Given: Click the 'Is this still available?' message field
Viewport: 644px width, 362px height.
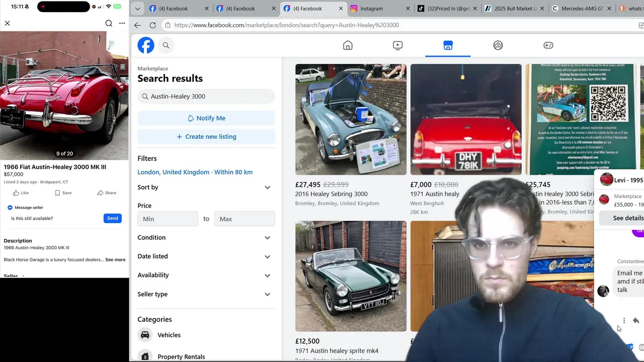Looking at the screenshot, I should (55, 218).
